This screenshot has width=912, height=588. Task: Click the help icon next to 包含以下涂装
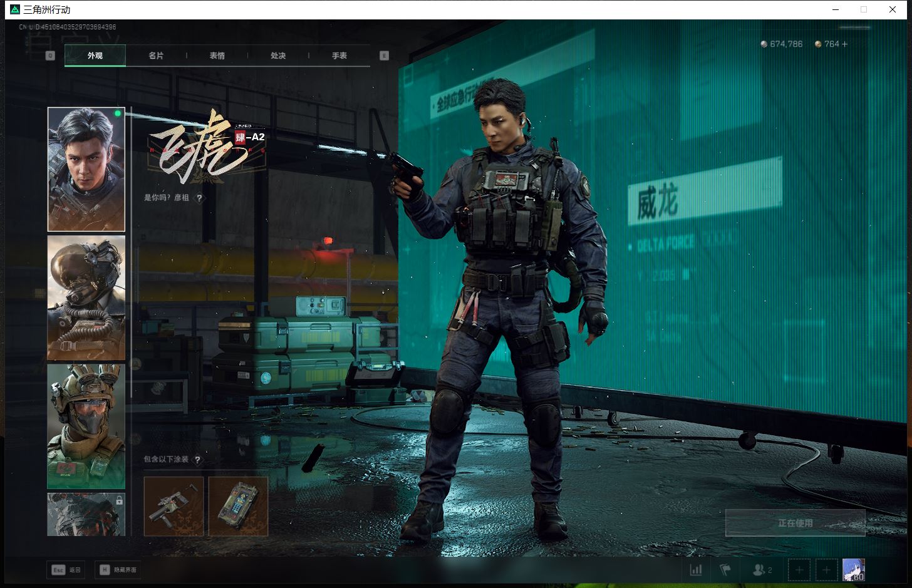point(198,460)
